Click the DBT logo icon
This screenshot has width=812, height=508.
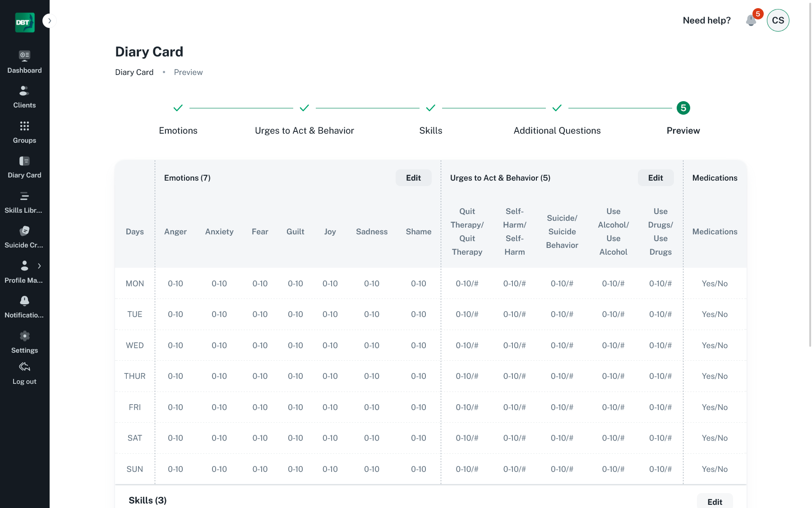point(25,22)
